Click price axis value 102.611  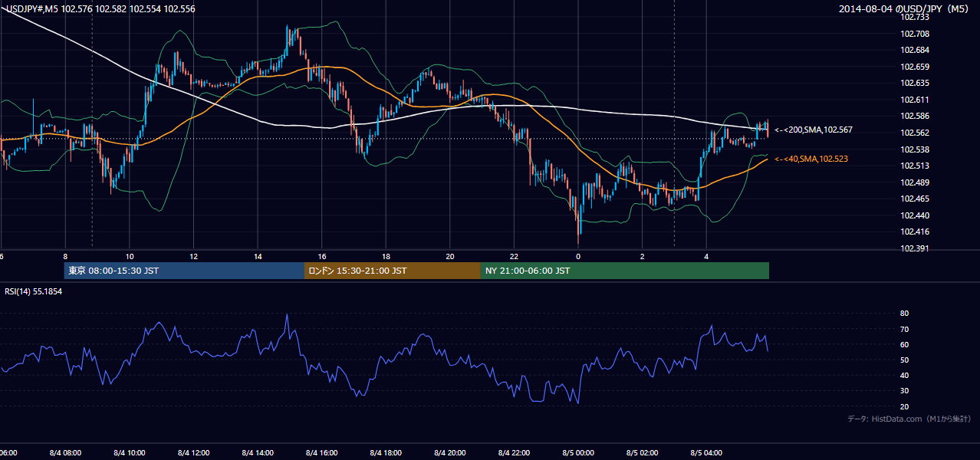coord(916,100)
